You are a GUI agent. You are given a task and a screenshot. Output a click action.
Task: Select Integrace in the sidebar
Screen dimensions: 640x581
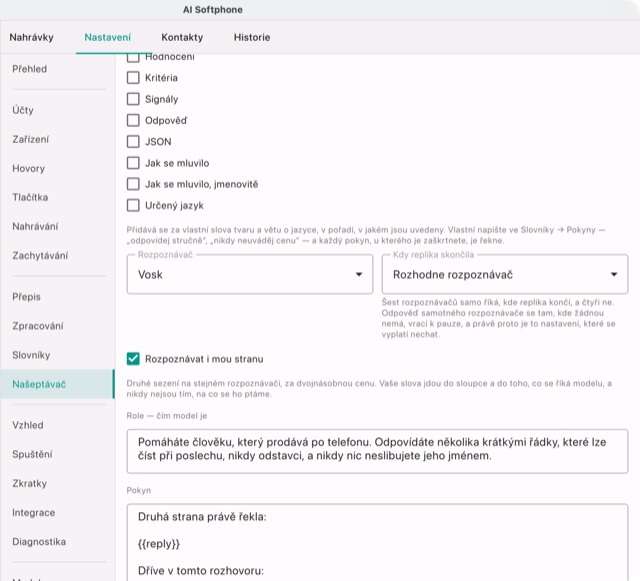(57, 513)
